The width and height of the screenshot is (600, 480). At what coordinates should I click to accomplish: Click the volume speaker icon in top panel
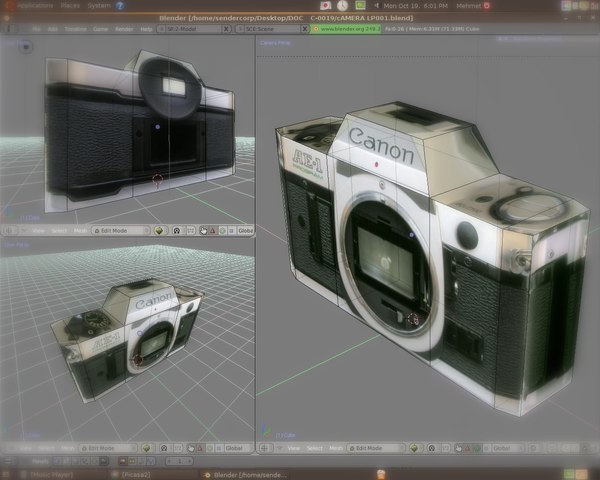tap(377, 5)
